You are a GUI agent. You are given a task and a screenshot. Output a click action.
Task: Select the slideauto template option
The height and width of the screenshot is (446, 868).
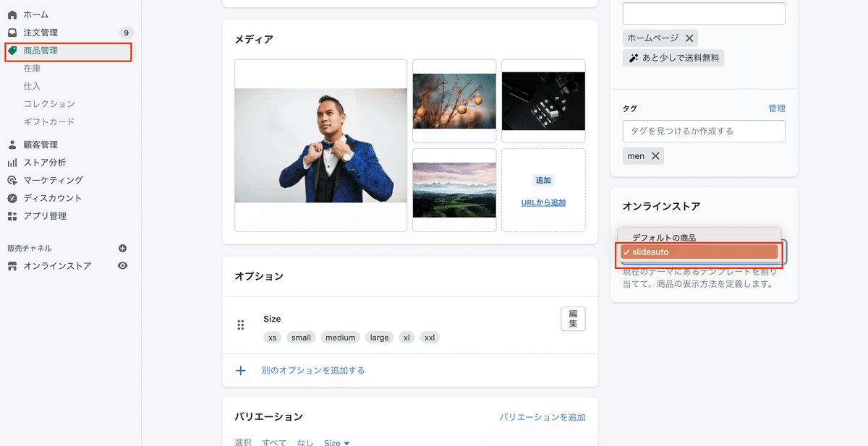[x=699, y=252]
